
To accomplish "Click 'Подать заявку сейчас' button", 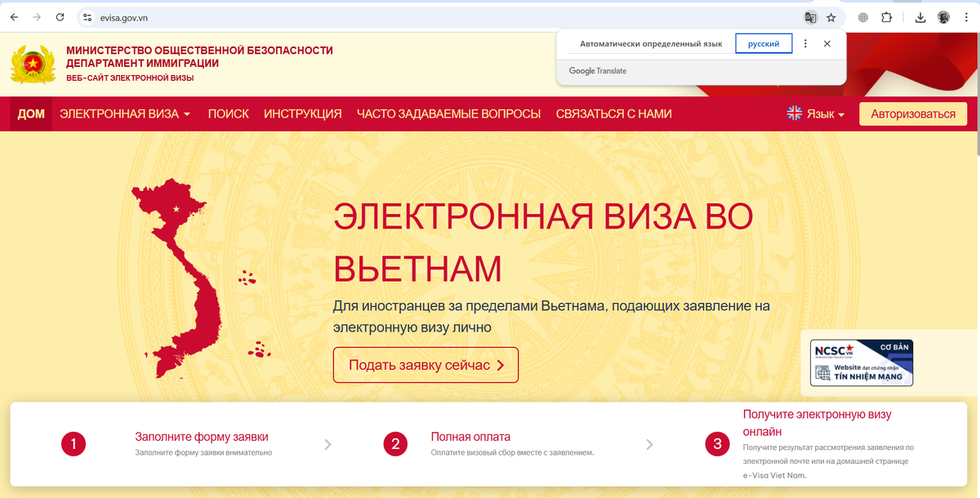I will pyautogui.click(x=425, y=365).
